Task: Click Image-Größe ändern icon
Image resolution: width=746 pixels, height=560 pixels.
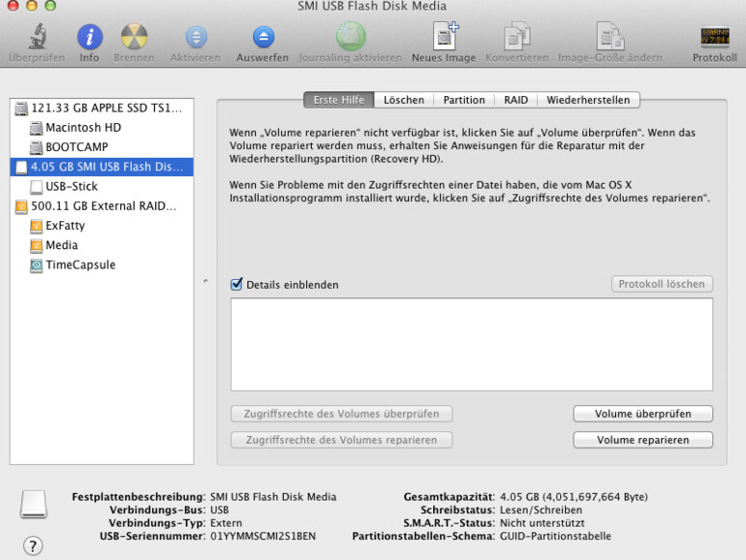Action: pyautogui.click(x=610, y=36)
